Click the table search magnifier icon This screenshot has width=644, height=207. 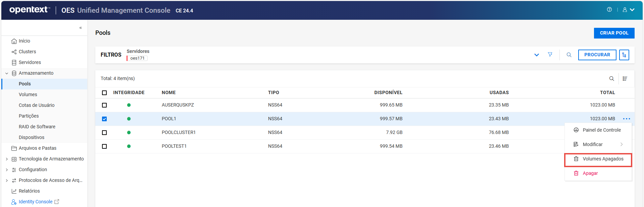pos(611,79)
